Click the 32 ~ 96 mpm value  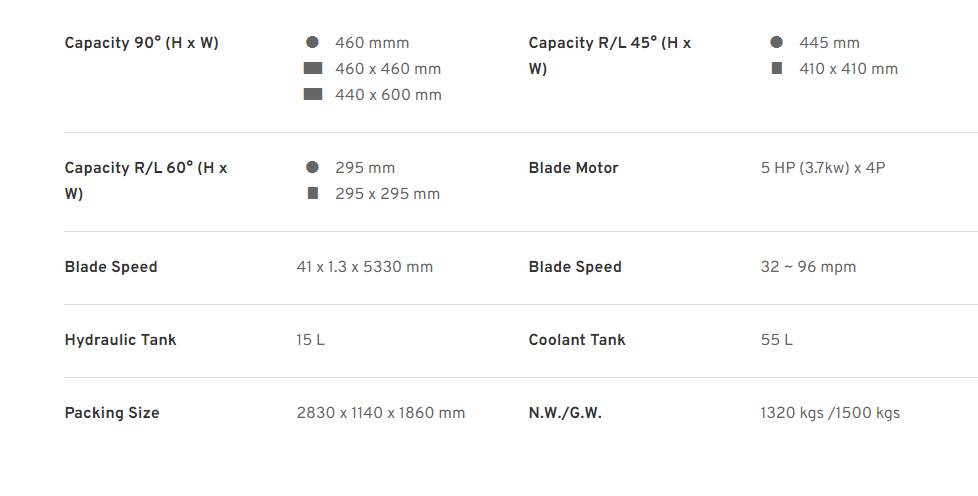pos(808,267)
